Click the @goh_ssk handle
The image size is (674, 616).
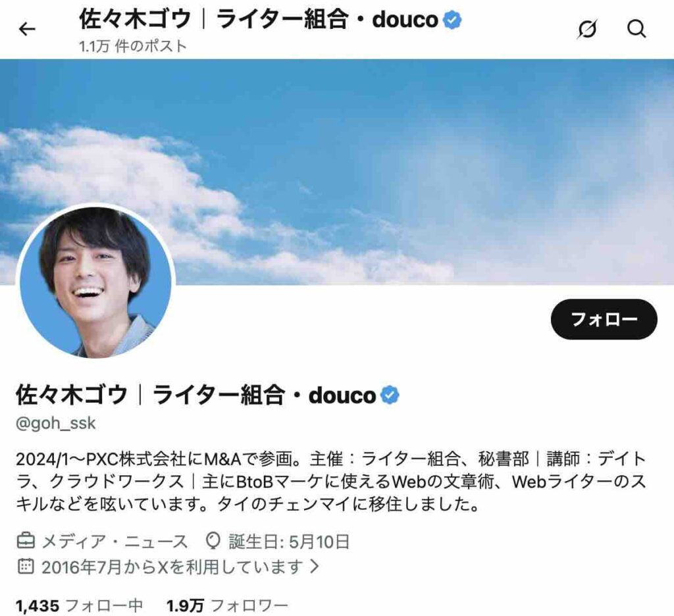point(55,423)
